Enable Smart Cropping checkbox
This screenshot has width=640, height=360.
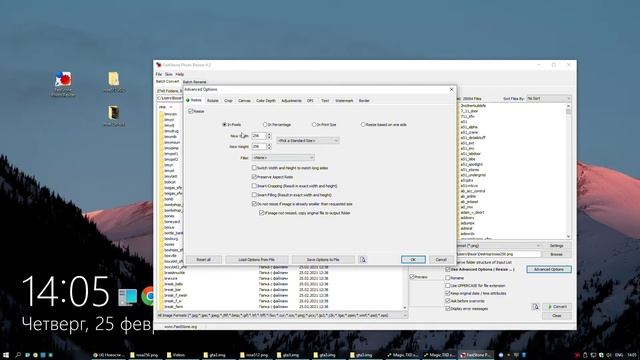pyautogui.click(x=254, y=186)
